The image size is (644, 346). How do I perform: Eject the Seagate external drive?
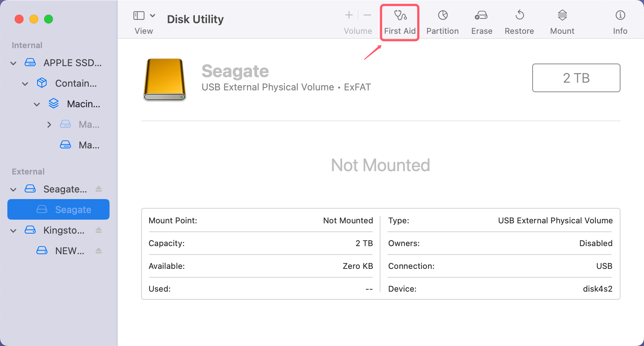click(x=99, y=189)
